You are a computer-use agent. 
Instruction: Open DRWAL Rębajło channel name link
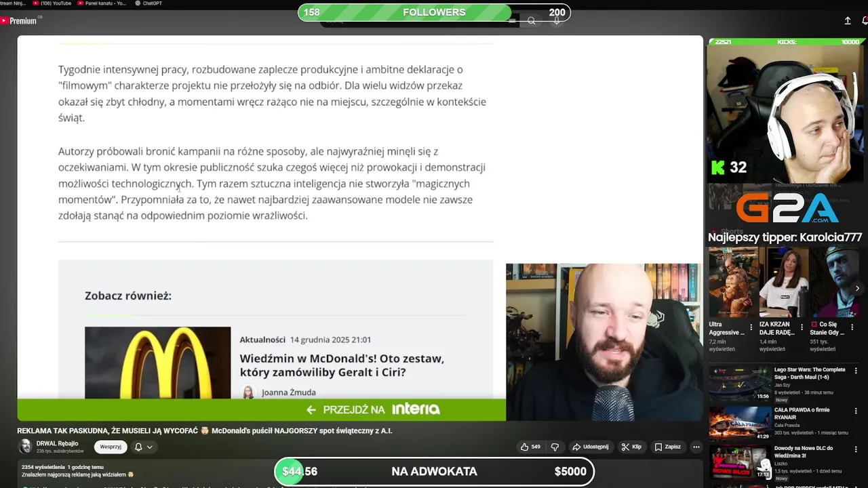click(58, 443)
